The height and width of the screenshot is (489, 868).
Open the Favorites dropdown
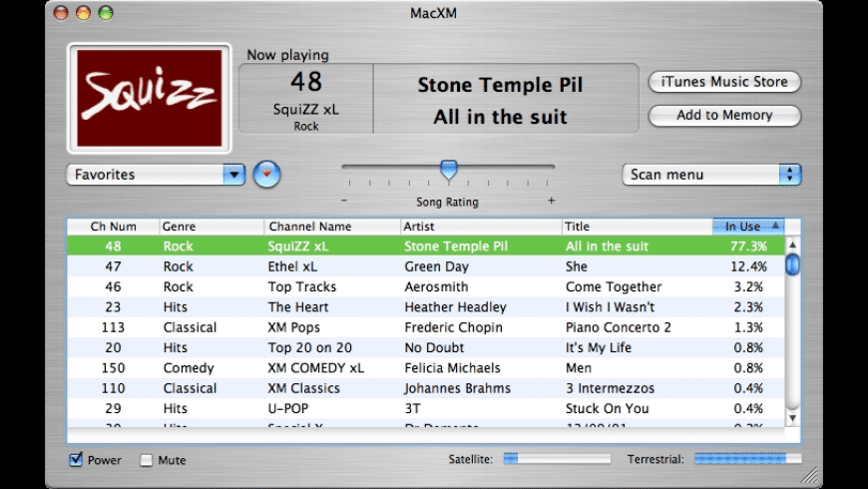point(155,175)
